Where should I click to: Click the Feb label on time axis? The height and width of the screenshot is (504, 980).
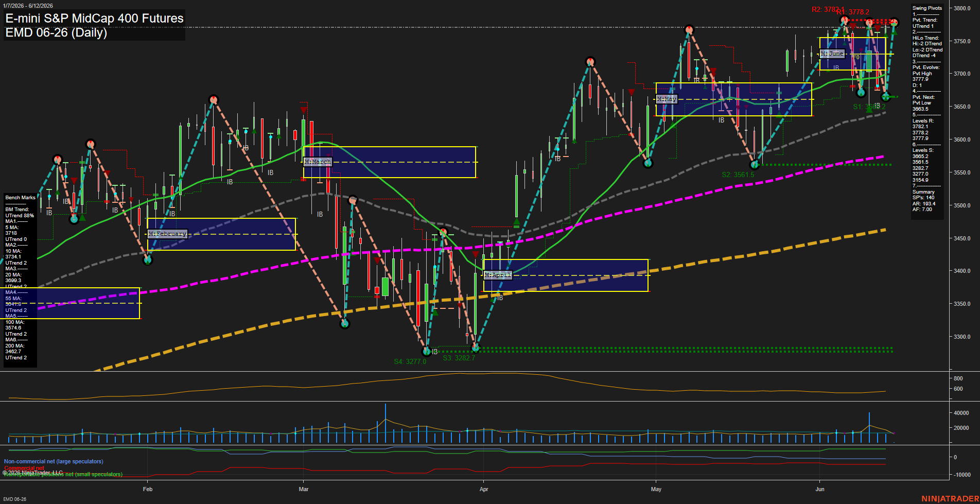148,489
